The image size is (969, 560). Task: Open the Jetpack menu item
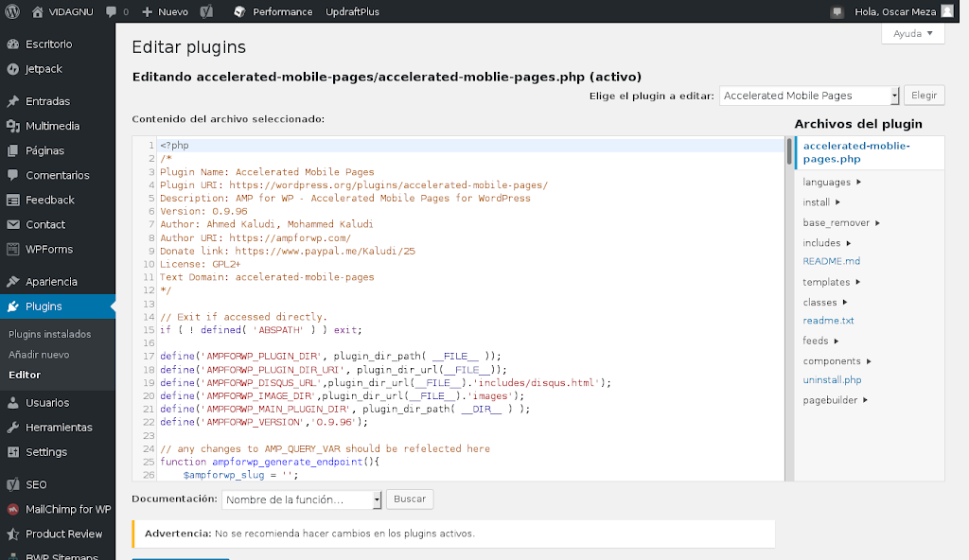click(44, 69)
